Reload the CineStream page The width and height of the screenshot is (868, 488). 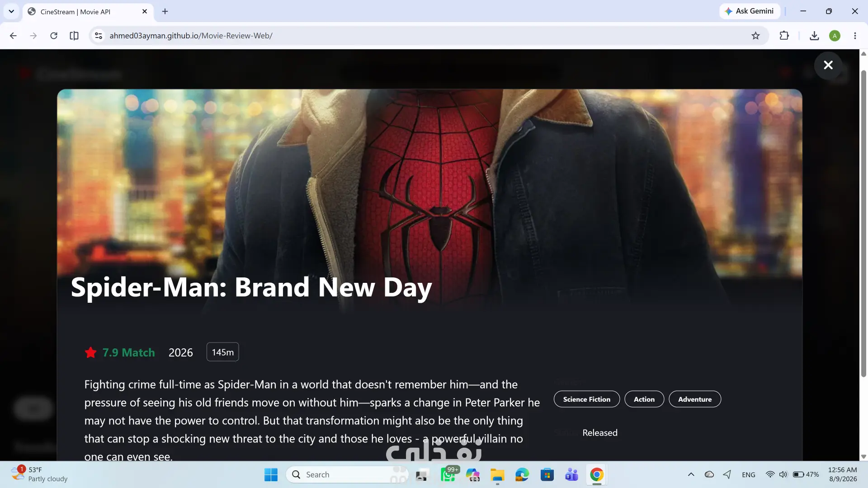click(x=54, y=36)
